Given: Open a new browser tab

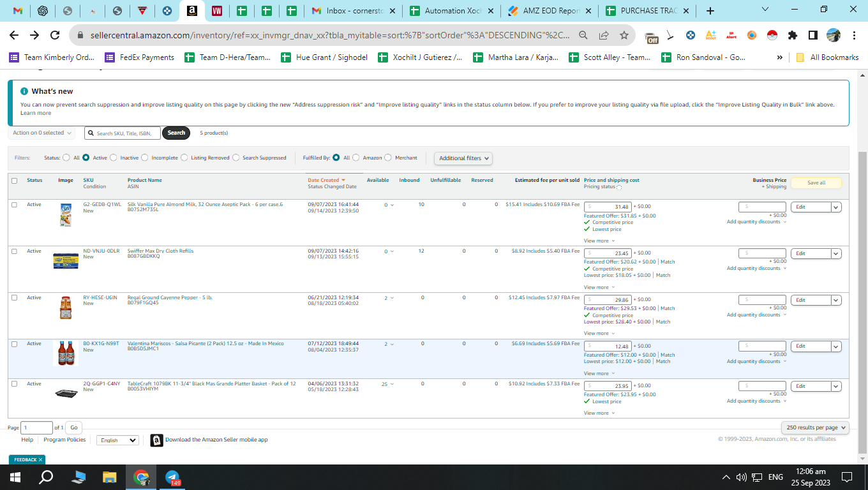Looking at the screenshot, I should [710, 11].
